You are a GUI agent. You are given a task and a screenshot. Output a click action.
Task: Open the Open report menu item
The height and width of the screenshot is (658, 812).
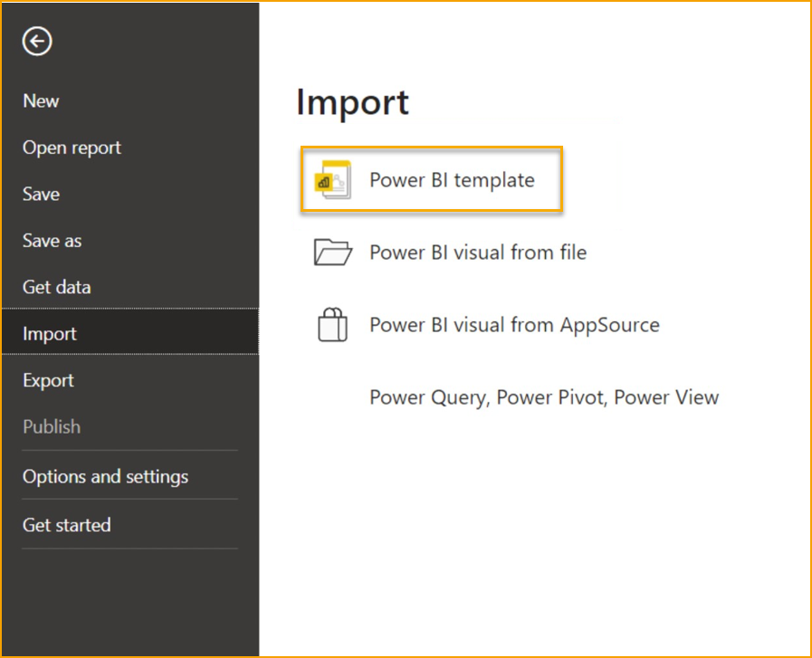[x=72, y=148]
